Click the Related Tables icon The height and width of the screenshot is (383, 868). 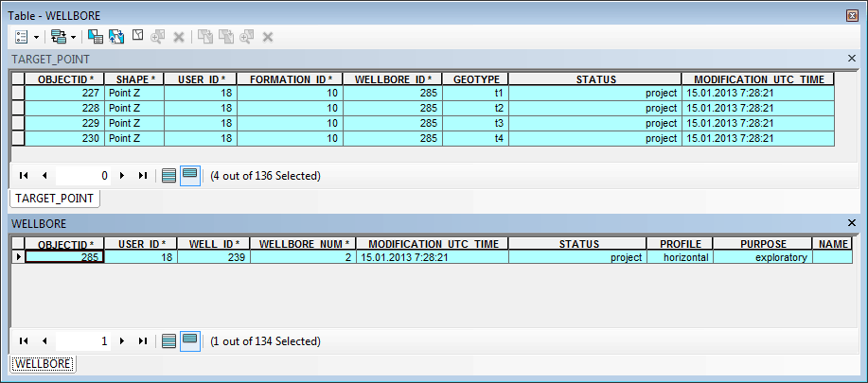coord(58,37)
